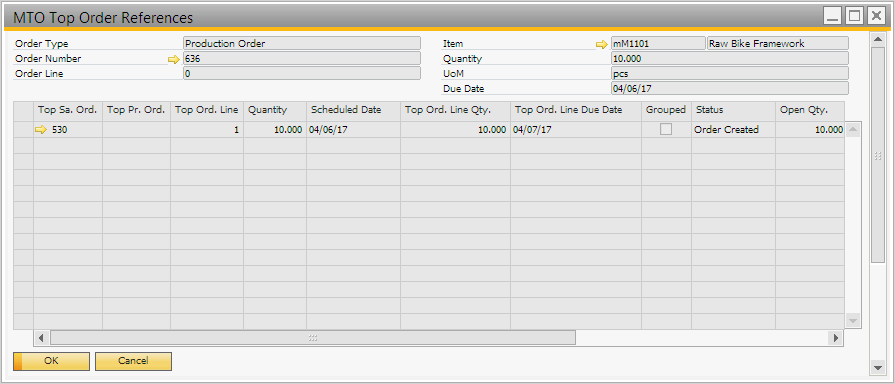This screenshot has width=895, height=384.
Task: Open the link arrow for sales order 530
Action: point(41,130)
